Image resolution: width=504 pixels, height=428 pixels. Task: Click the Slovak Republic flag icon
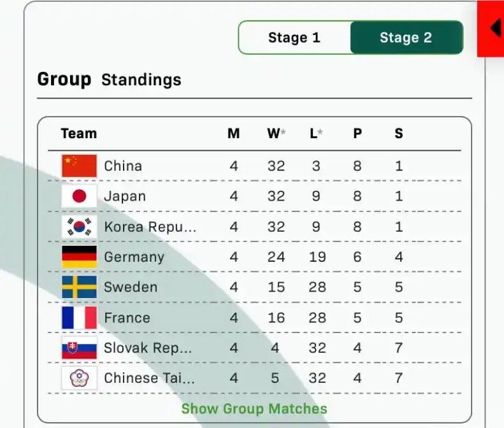[79, 348]
